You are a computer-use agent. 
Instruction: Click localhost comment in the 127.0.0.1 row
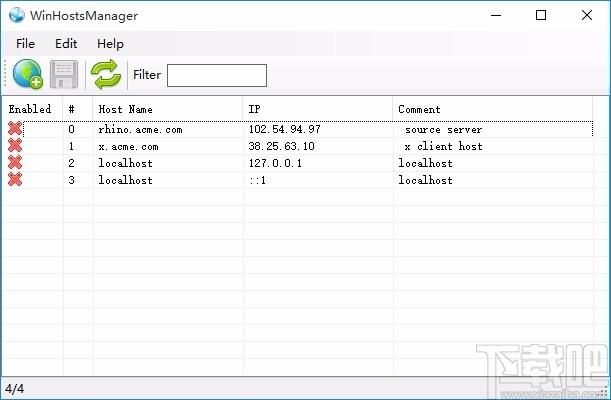425,163
